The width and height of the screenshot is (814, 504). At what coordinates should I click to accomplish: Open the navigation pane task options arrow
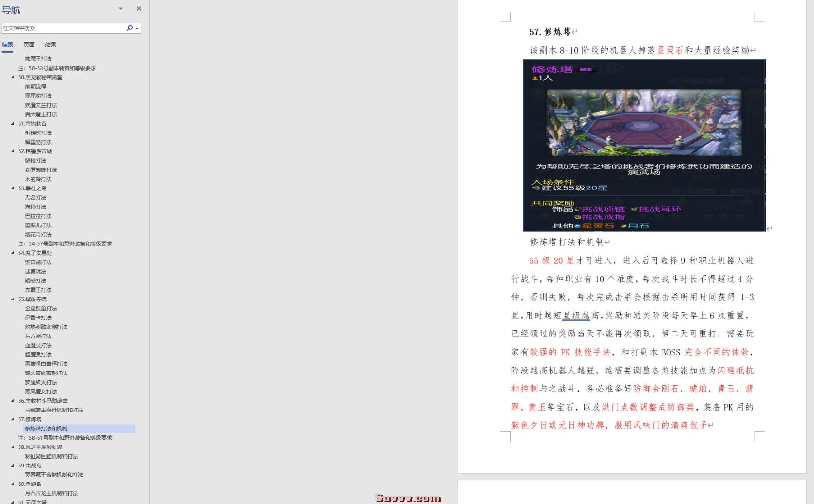(x=121, y=9)
